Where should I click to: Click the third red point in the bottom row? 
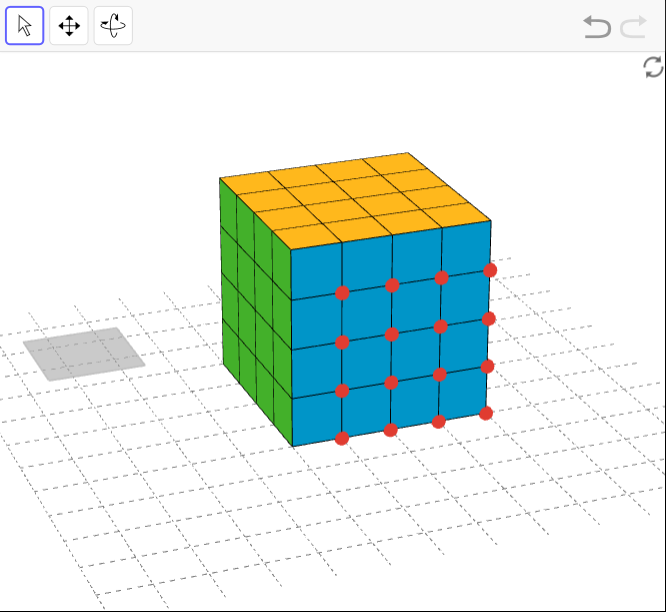click(x=438, y=421)
